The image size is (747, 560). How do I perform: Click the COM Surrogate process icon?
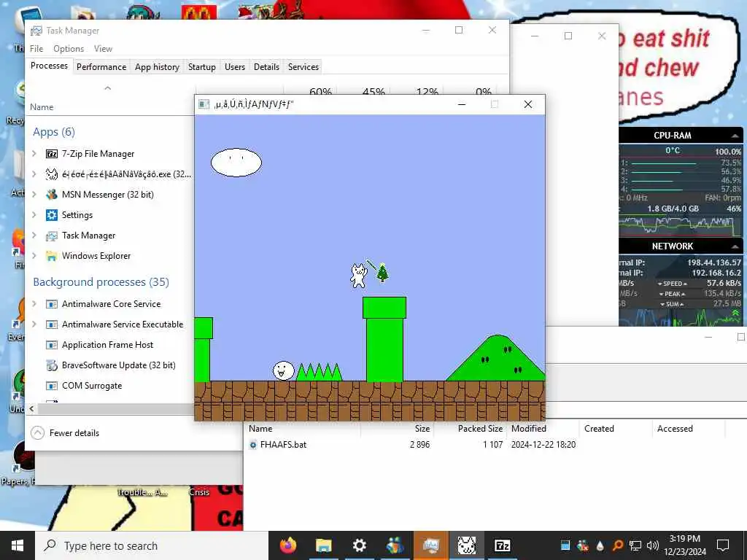(52, 386)
